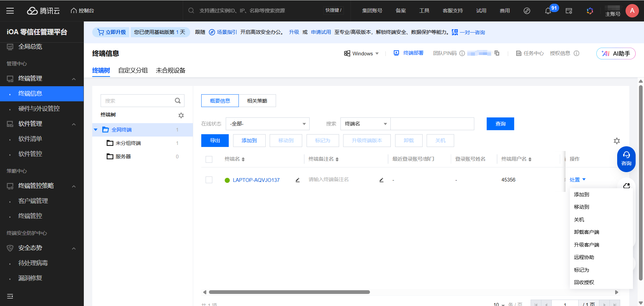Open the AI助手 assistant button
644x306 pixels.
tap(616, 53)
